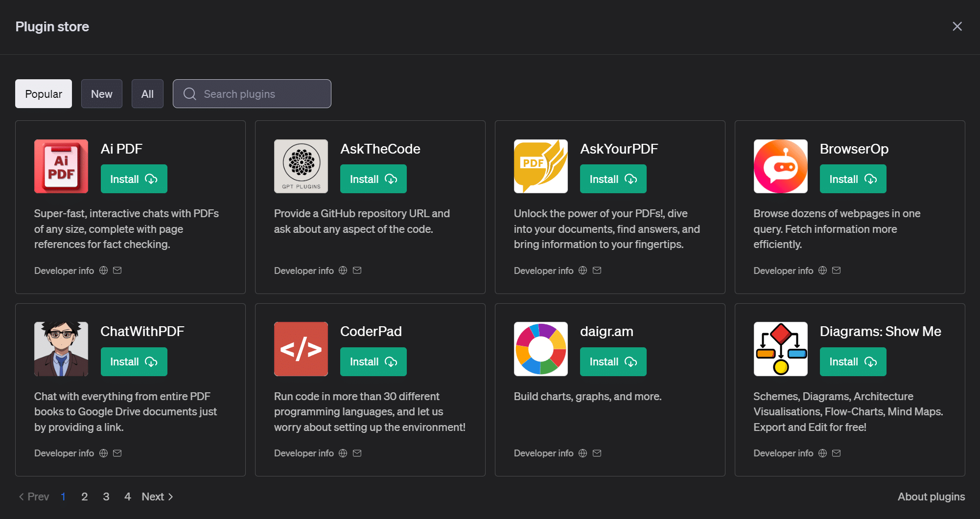Click the ChatWithPDF avatar thumbnail
980x519 pixels.
[61, 349]
